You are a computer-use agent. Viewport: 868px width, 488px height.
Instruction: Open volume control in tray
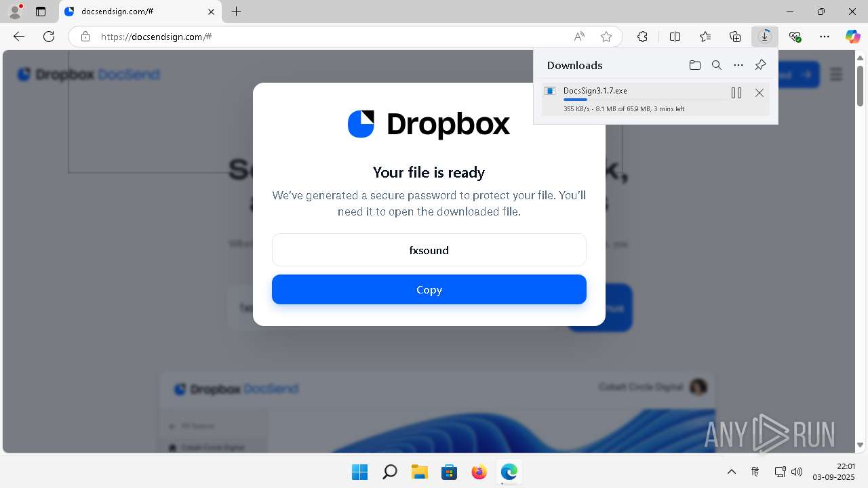(797, 472)
